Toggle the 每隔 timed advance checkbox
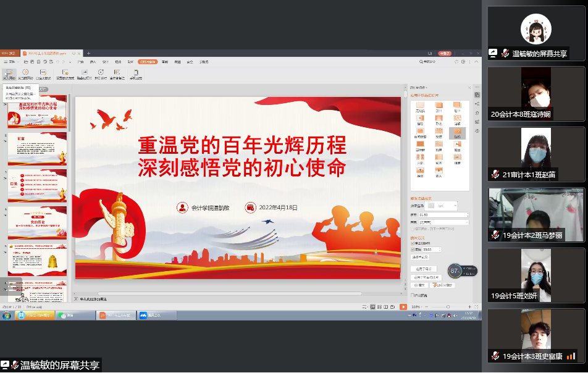This screenshot has height=373, width=588. 413,249
